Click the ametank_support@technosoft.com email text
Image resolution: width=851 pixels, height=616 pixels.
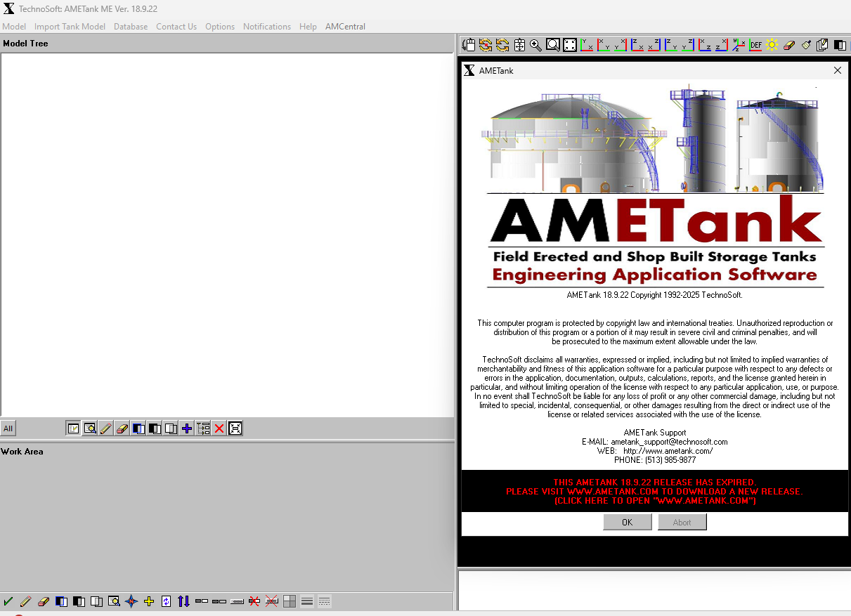tap(669, 442)
